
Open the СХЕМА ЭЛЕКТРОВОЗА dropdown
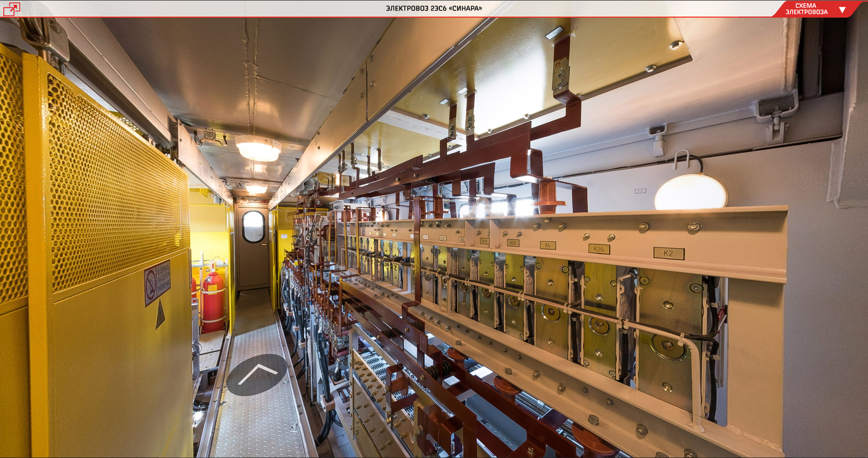click(816, 9)
